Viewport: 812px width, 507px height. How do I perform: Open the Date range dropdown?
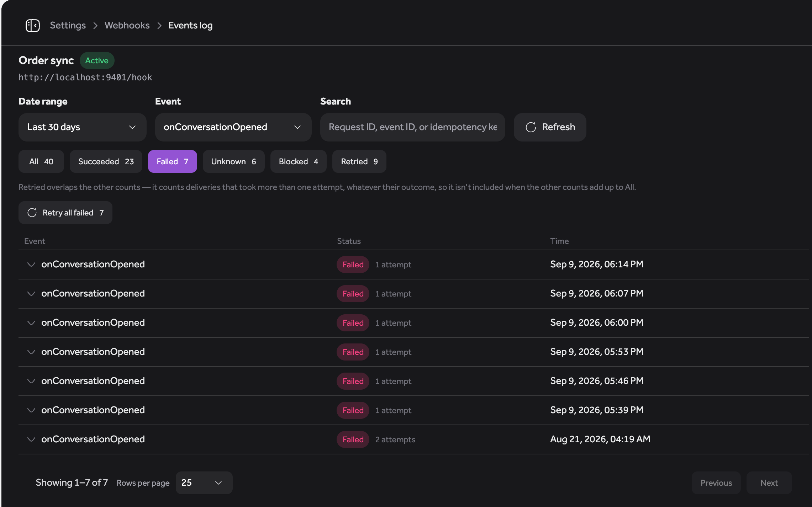82,127
